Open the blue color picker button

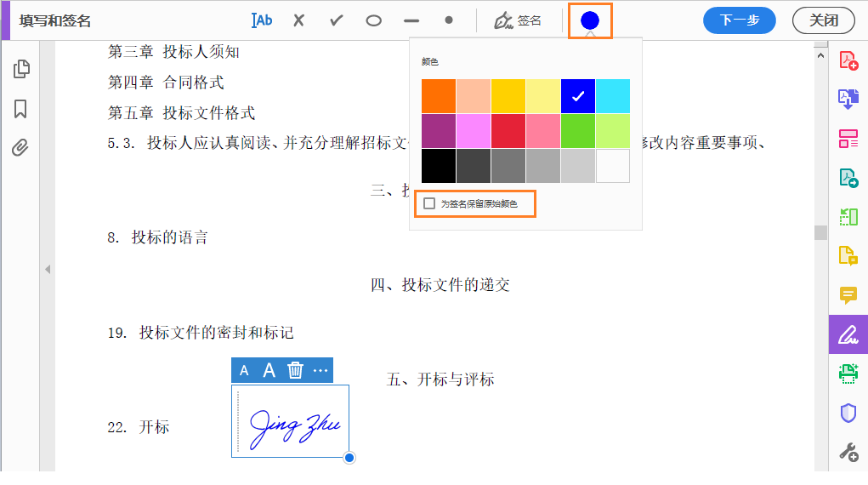click(x=590, y=20)
